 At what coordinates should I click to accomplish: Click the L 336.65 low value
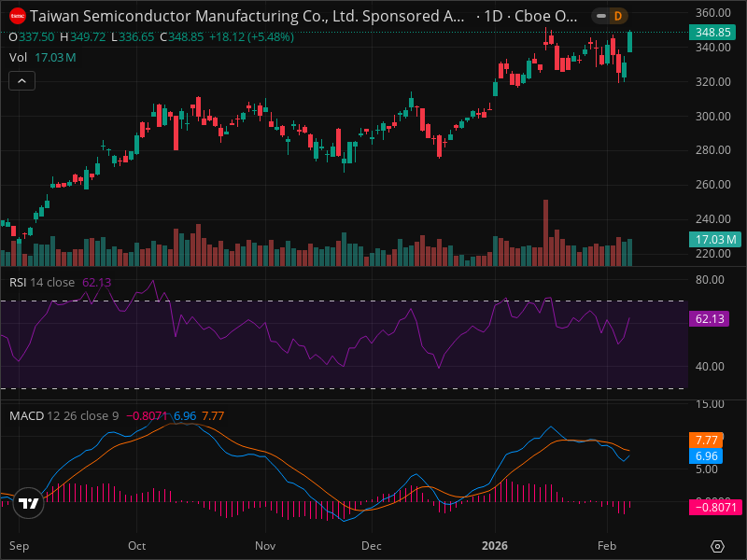coord(133,36)
